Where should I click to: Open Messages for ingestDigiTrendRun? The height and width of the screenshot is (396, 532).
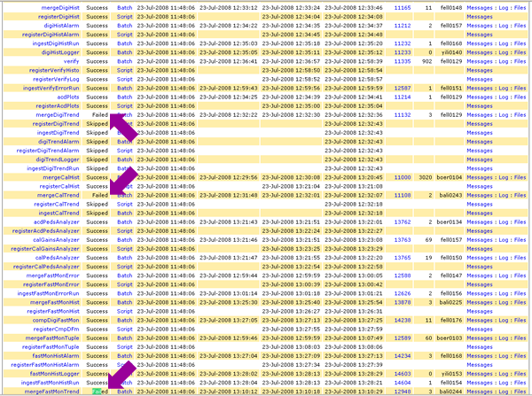pyautogui.click(x=480, y=168)
